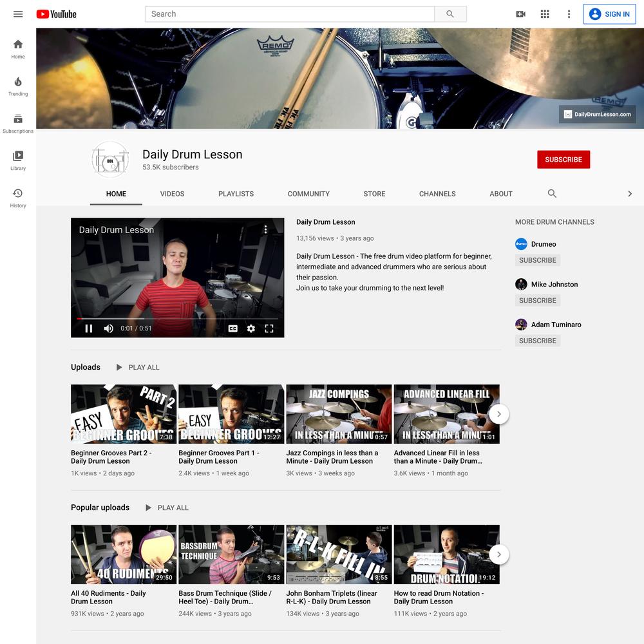Subscribe to Adam Tuminaro channel
The image size is (644, 644).
[x=538, y=341]
